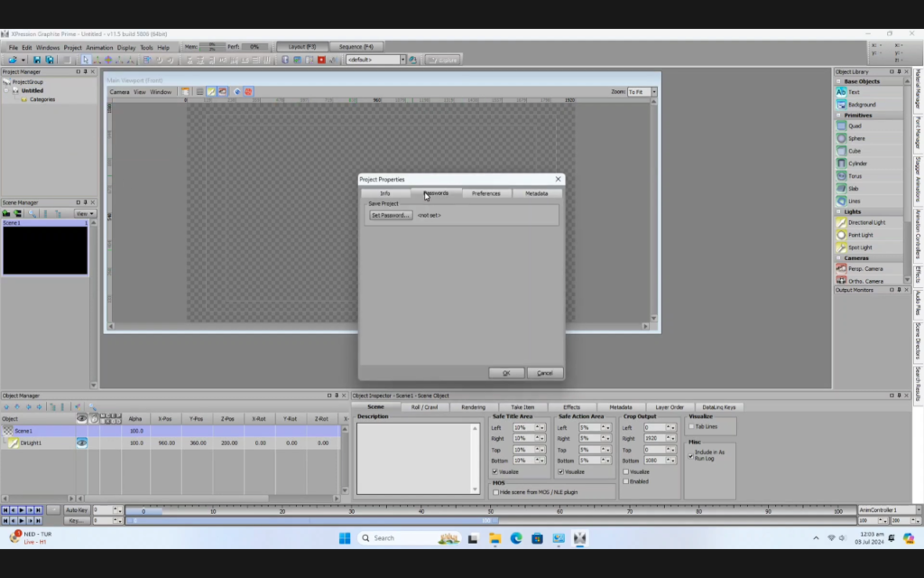Click the single-disk save project icon
Image resolution: width=924 pixels, height=578 pixels.
coord(36,60)
